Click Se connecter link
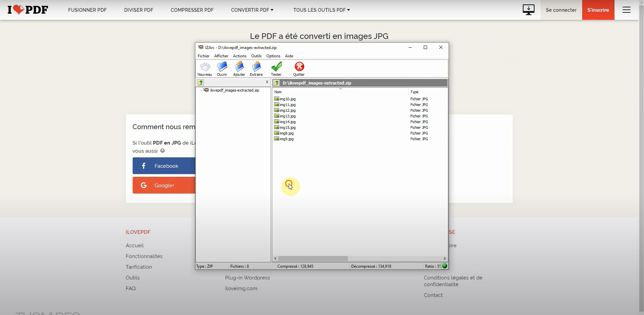The width and height of the screenshot is (644, 315). pos(561,10)
